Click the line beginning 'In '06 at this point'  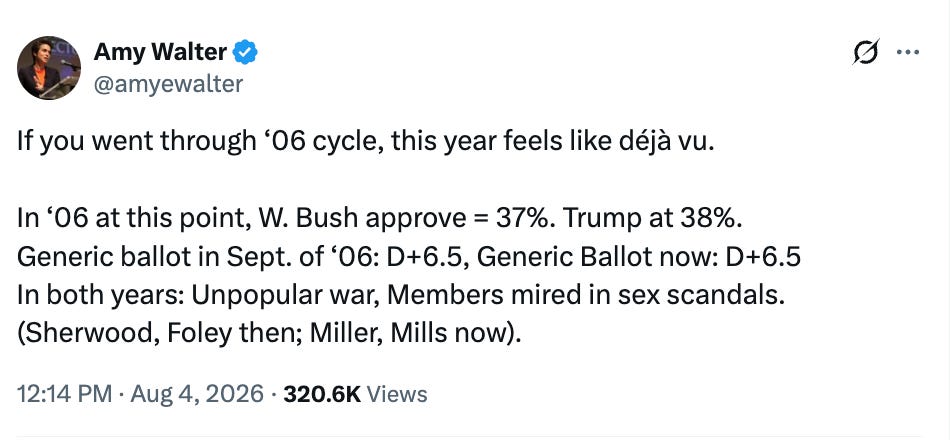[380, 220]
